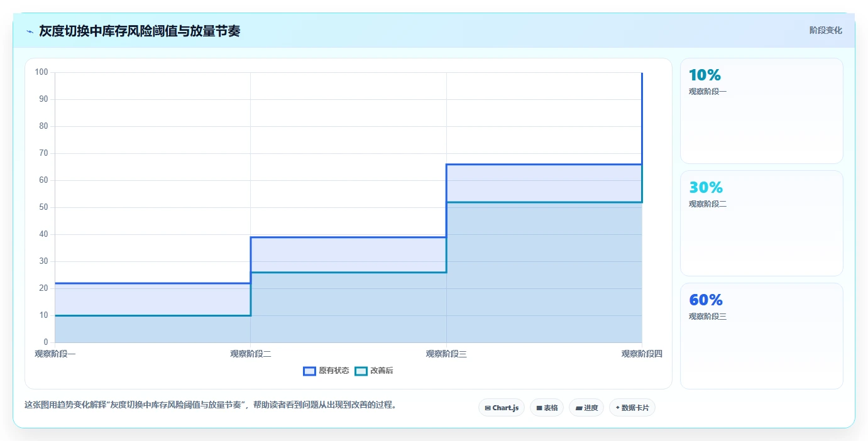Click the Chart.js tag chip

[502, 408]
